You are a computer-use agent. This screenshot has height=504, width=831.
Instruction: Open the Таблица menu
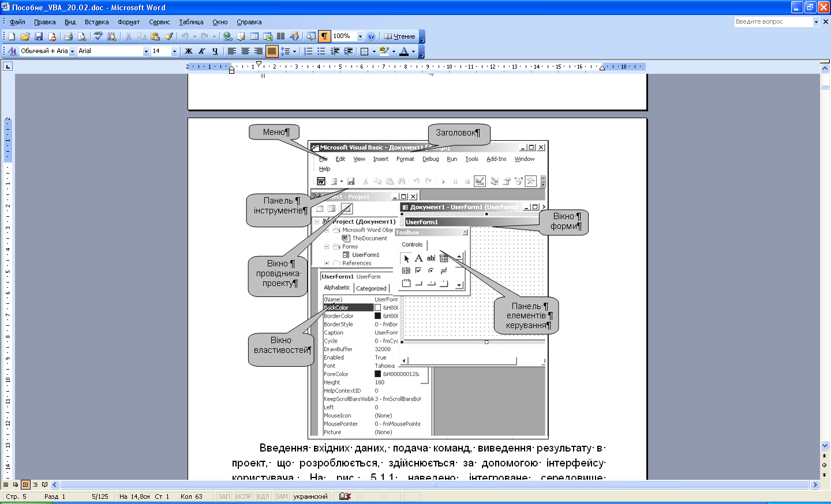191,22
